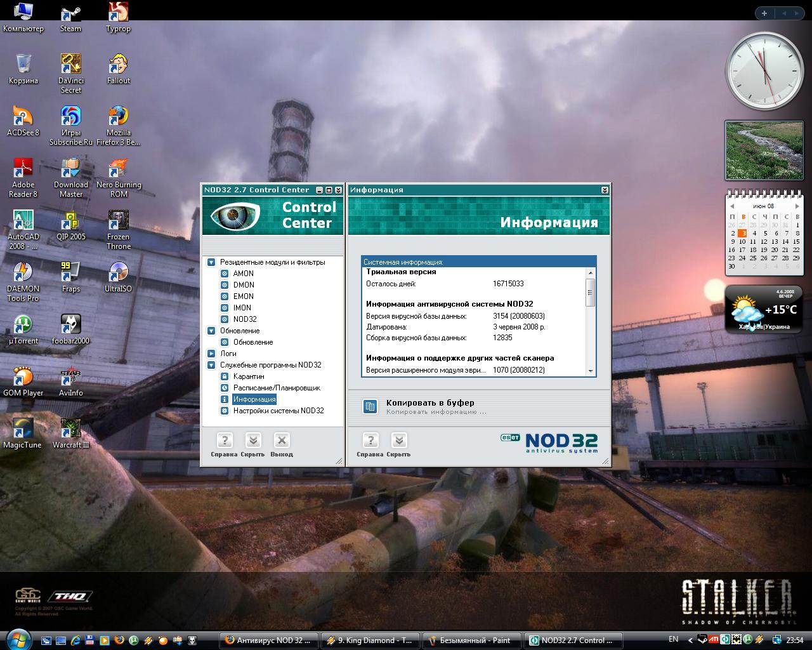This screenshot has width=812, height=650.
Task: Open the AMON module entry
Action: [x=243, y=274]
